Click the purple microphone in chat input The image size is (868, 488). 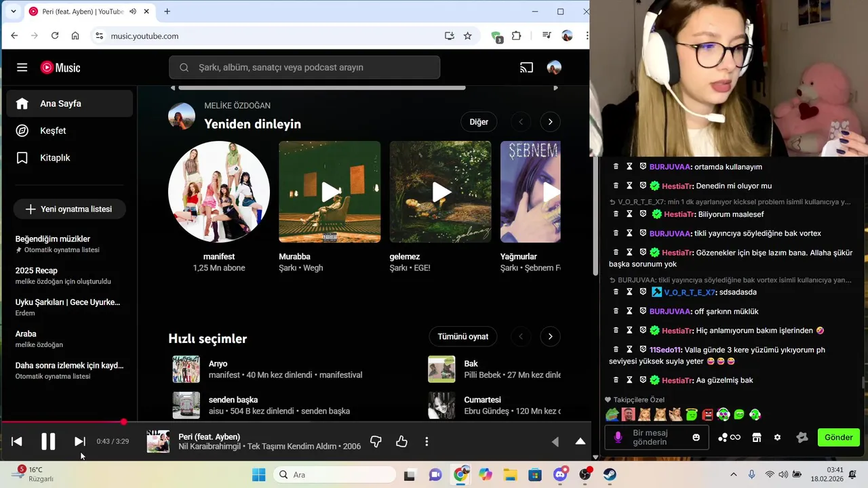coord(618,437)
